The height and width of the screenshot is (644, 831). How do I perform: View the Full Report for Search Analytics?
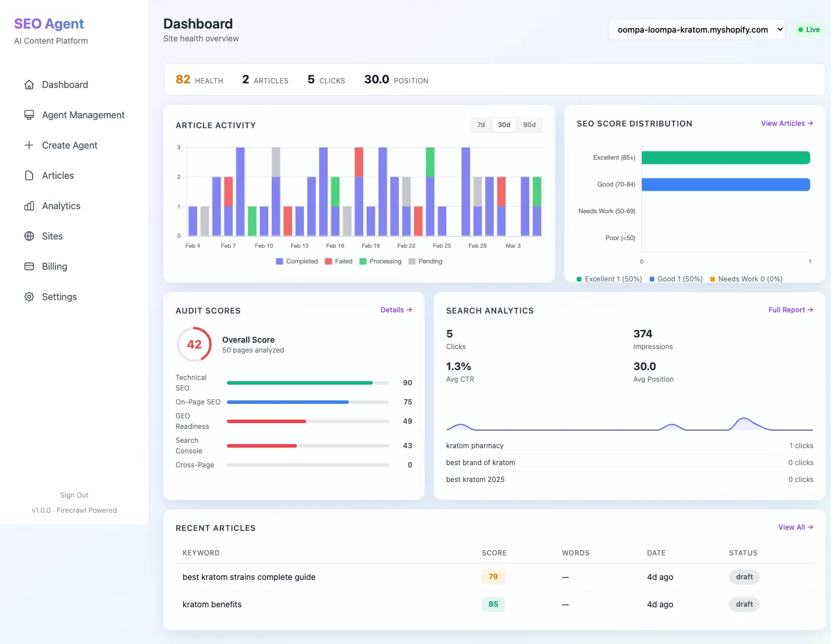(791, 309)
